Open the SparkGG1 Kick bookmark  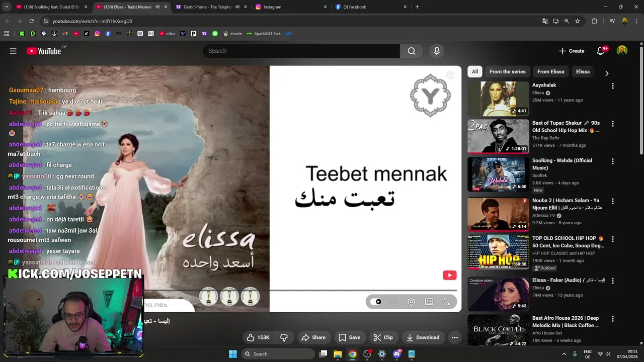(264, 34)
